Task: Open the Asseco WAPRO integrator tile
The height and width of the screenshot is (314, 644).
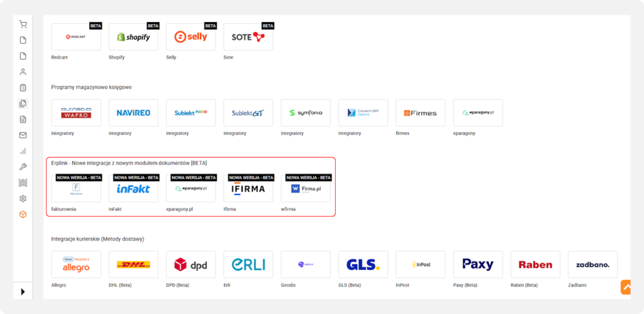Action: coord(76,113)
